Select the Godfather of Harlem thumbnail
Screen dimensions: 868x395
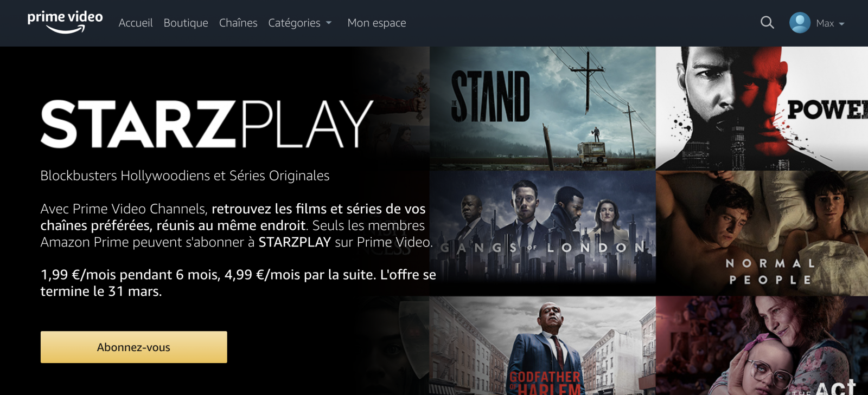(542, 346)
